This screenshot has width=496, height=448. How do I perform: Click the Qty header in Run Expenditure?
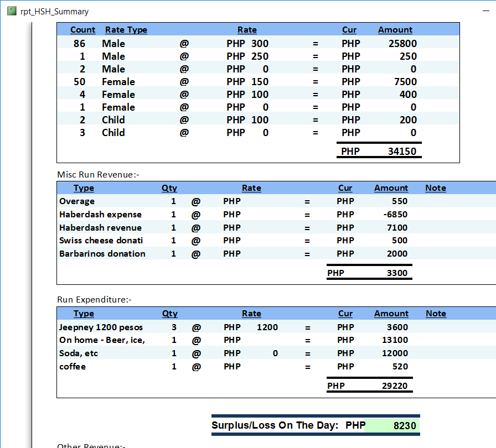tap(169, 314)
